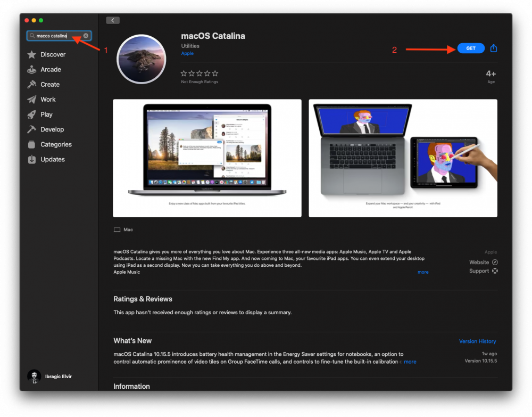Click the magnifying glass search icon
The image size is (532, 417).
click(32, 36)
